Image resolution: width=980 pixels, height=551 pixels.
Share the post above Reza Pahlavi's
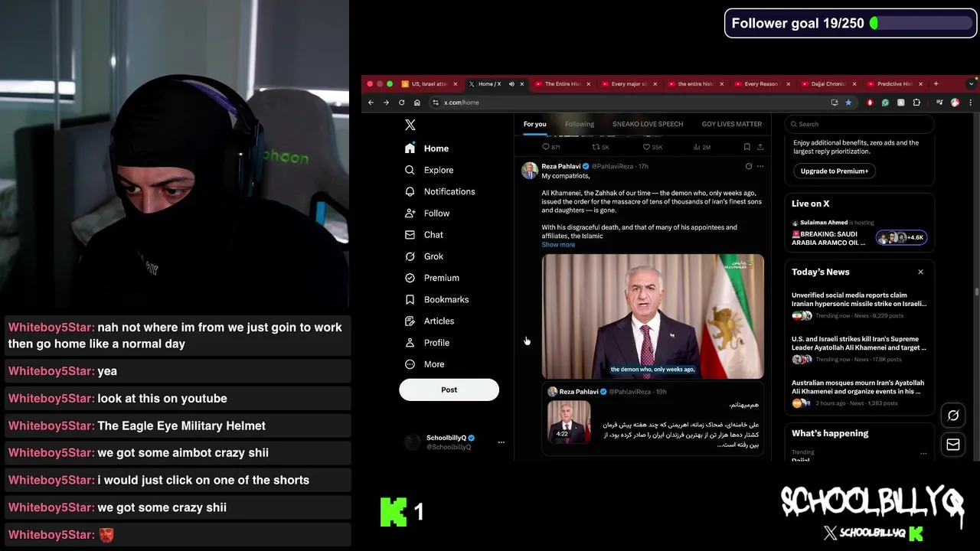[760, 147]
